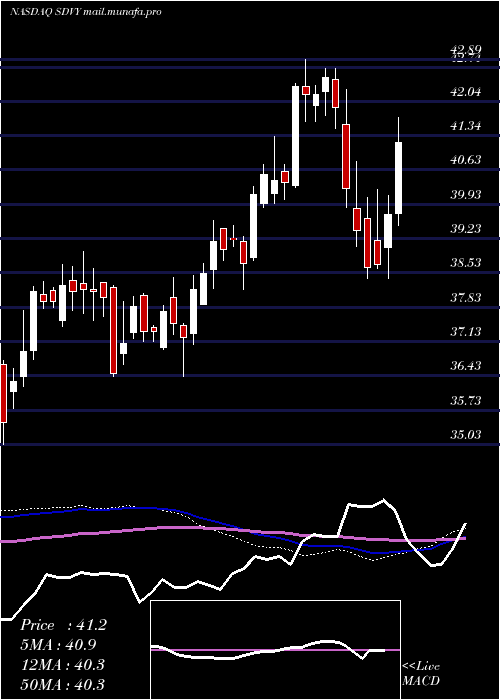Select the 39.23 price axis label

[466, 228]
